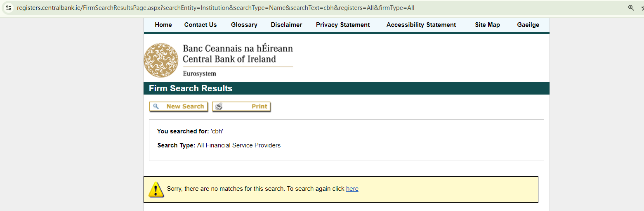The image size is (644, 211).
Task: Click the Firm Search Results heading
Action: (x=191, y=88)
